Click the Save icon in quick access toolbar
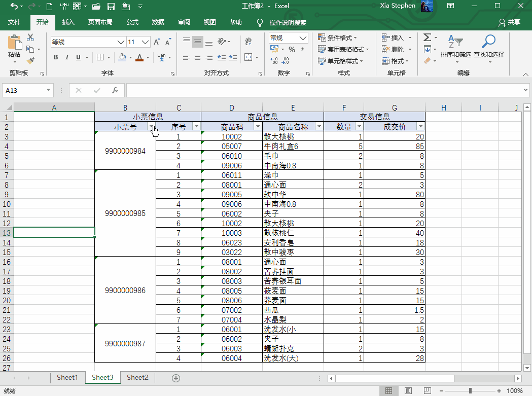532x396 pixels. pos(111,6)
